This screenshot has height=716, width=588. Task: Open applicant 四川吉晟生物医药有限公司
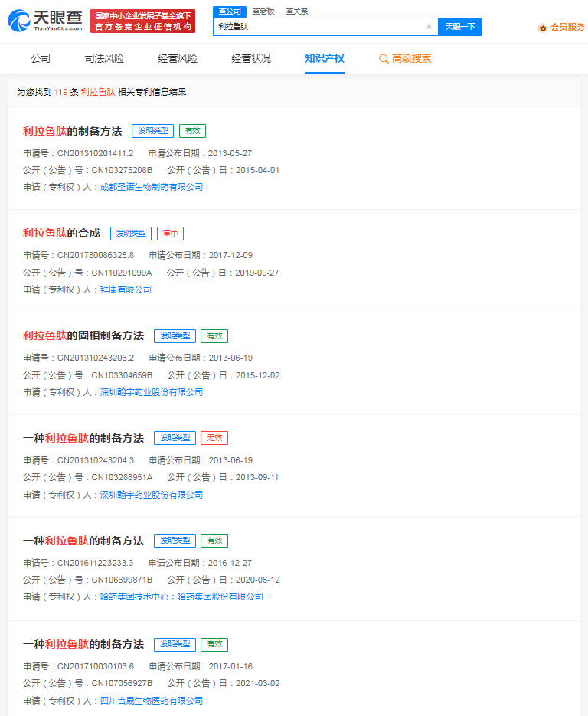coord(152,701)
